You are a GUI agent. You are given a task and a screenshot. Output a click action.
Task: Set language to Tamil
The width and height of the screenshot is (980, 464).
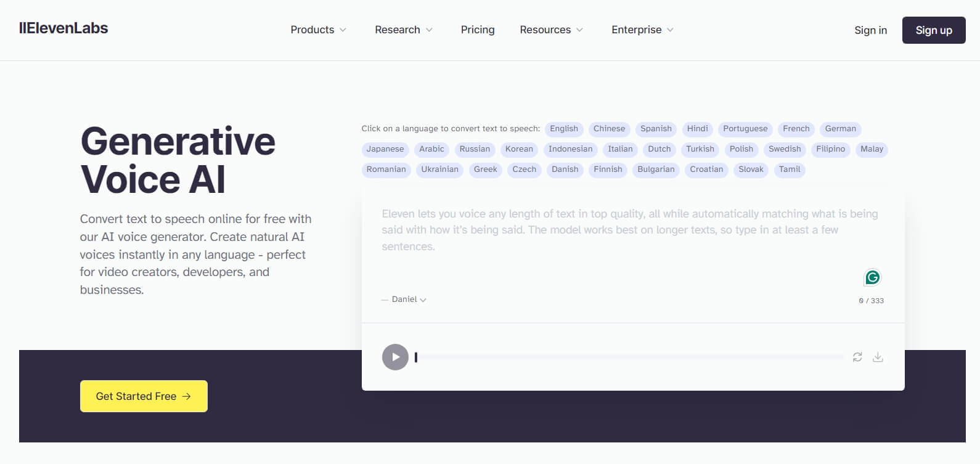coord(790,169)
